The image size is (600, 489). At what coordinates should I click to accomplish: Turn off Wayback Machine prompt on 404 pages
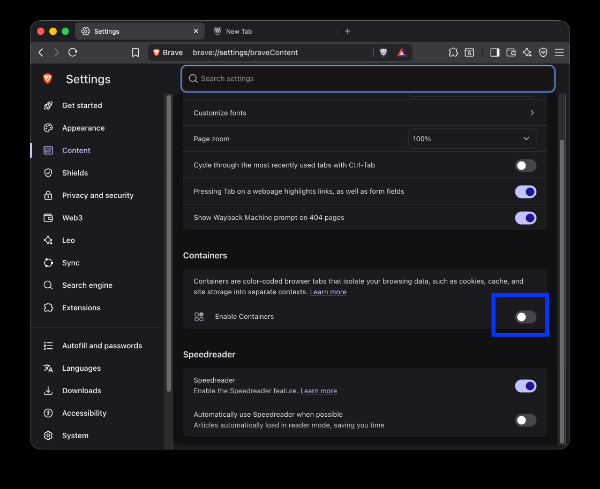coord(525,218)
